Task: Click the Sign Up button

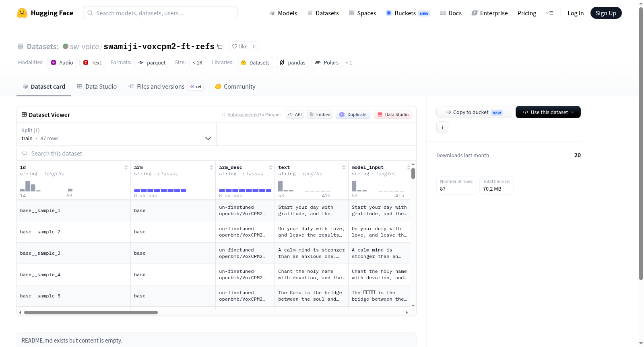Action: (x=606, y=13)
